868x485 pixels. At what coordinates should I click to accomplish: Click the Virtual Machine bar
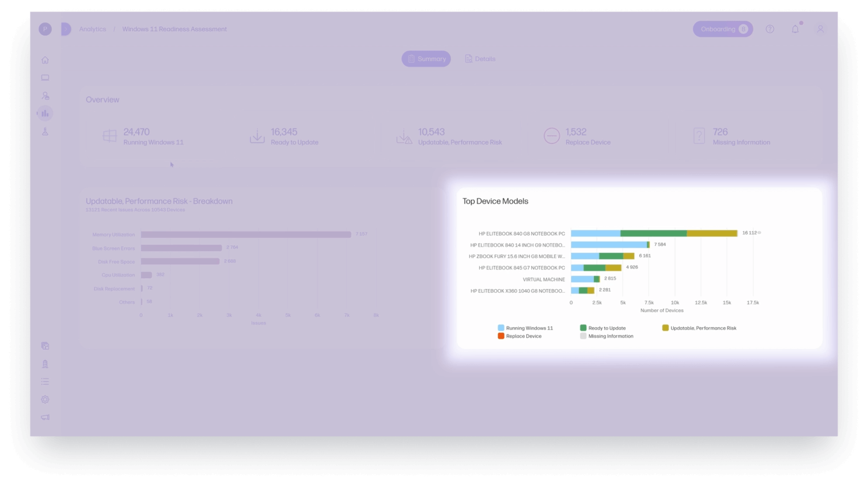click(x=585, y=279)
